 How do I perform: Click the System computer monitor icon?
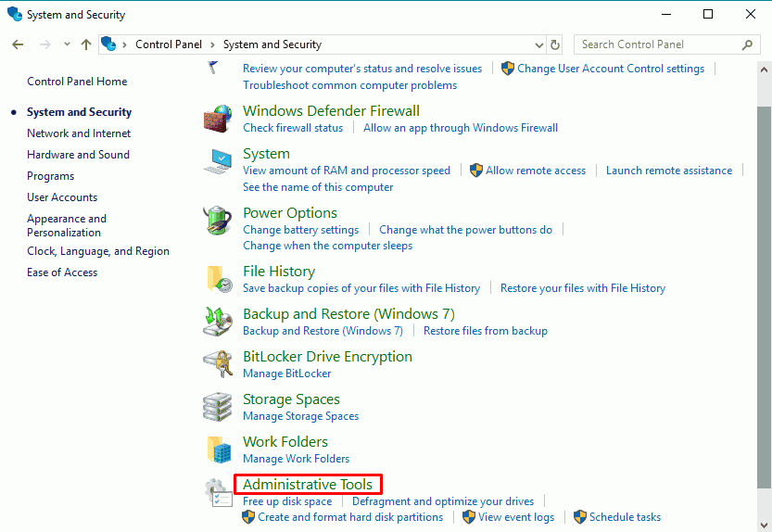[x=218, y=161]
